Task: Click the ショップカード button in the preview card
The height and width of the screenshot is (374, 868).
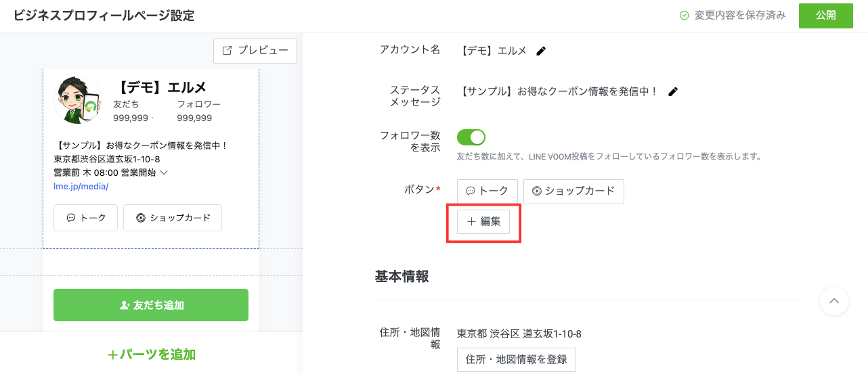Action: 173,218
